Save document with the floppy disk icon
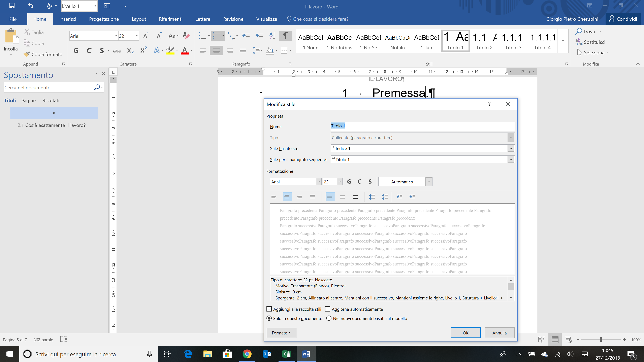 [x=12, y=6]
